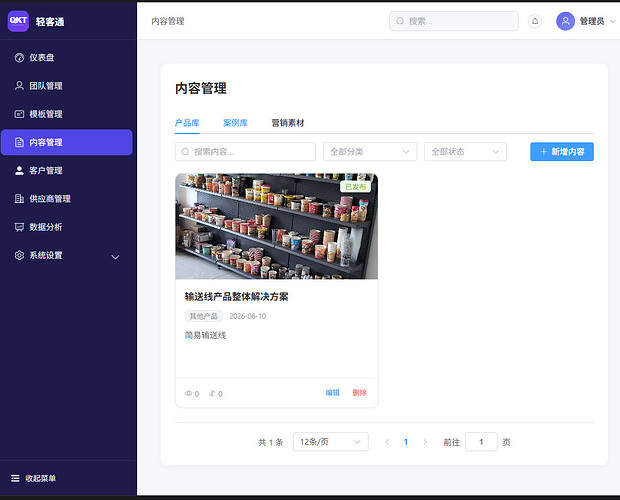Select page 1 in pagination

point(406,442)
